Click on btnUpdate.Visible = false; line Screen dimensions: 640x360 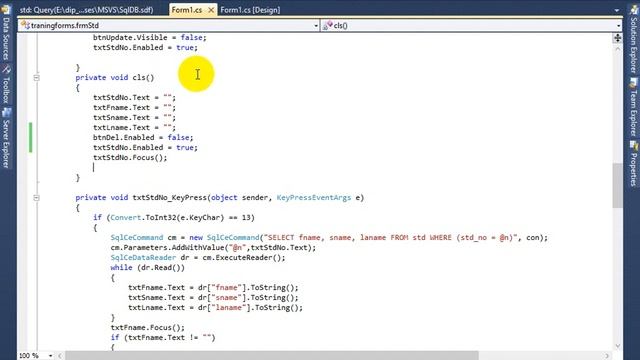[x=149, y=38]
